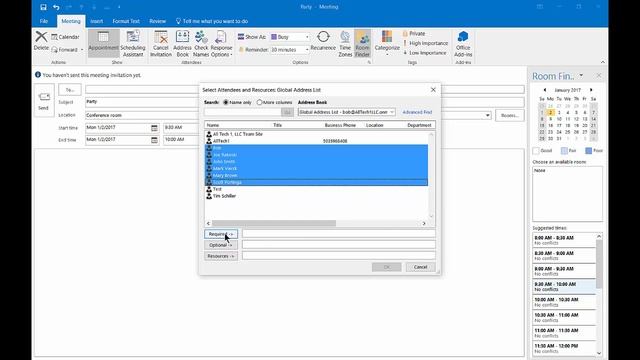Open the End time calendar picker
The width and height of the screenshot is (640, 360).
[x=154, y=140]
